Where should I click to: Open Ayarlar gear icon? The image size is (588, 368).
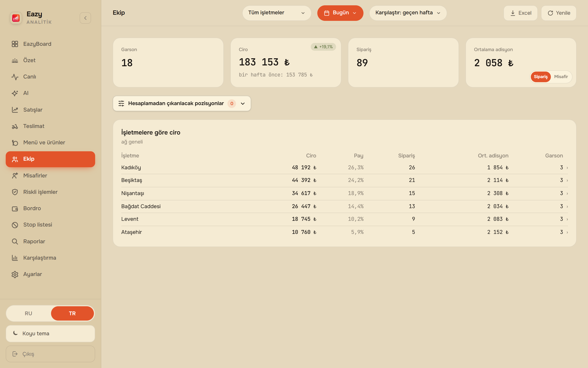pyautogui.click(x=15, y=274)
